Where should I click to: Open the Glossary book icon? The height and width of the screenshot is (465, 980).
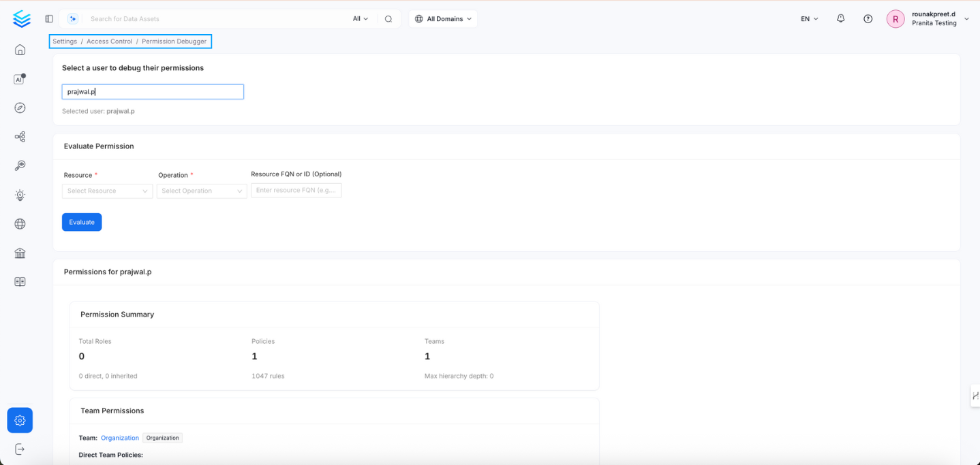pos(20,280)
